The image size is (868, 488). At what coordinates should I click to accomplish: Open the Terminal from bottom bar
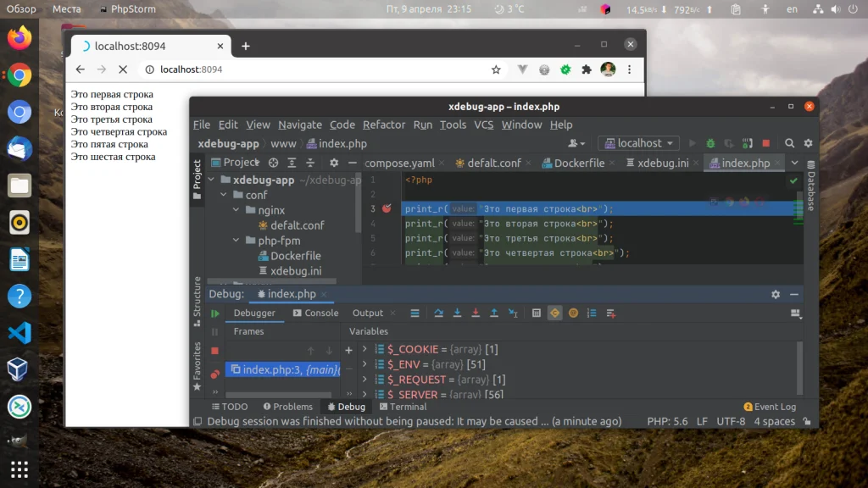403,407
